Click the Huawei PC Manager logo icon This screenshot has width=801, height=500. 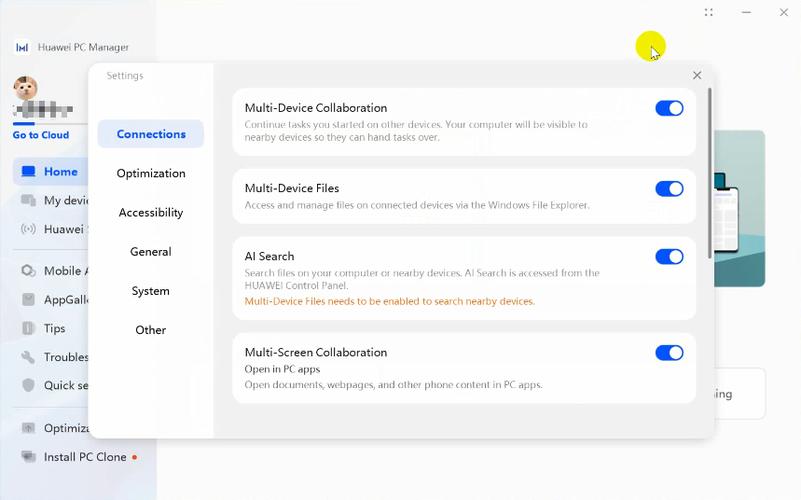pos(22,47)
